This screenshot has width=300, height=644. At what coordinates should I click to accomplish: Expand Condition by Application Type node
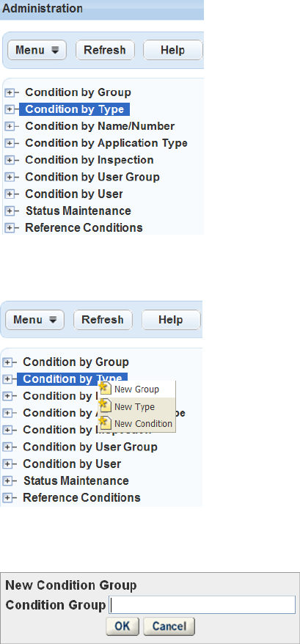(x=10, y=143)
